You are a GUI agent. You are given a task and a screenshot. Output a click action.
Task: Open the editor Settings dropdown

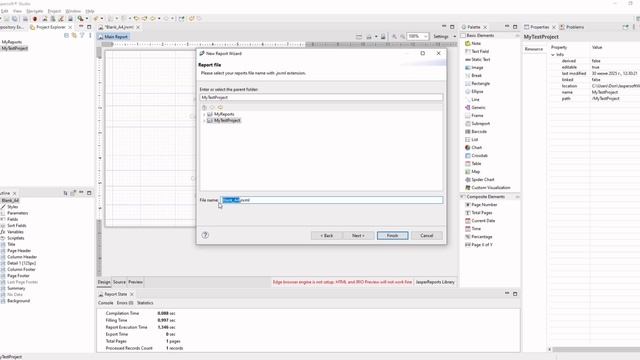click(x=444, y=36)
